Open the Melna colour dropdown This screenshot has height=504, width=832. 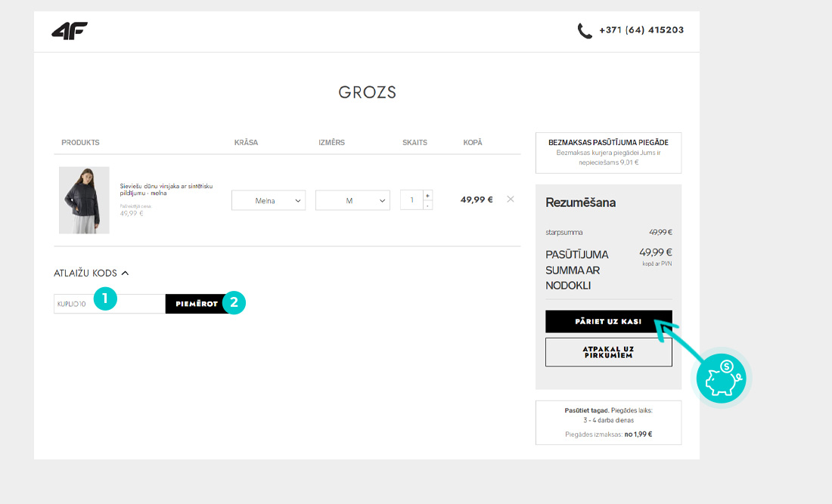coord(269,200)
